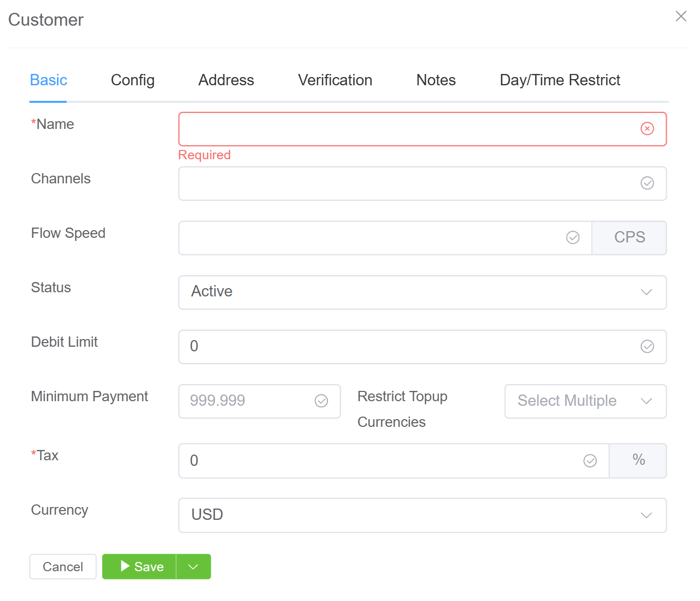Viewport: 700px width, 601px height.
Task: Open Restrict Topup Currencies Select Multiple dropdown
Action: click(x=585, y=401)
